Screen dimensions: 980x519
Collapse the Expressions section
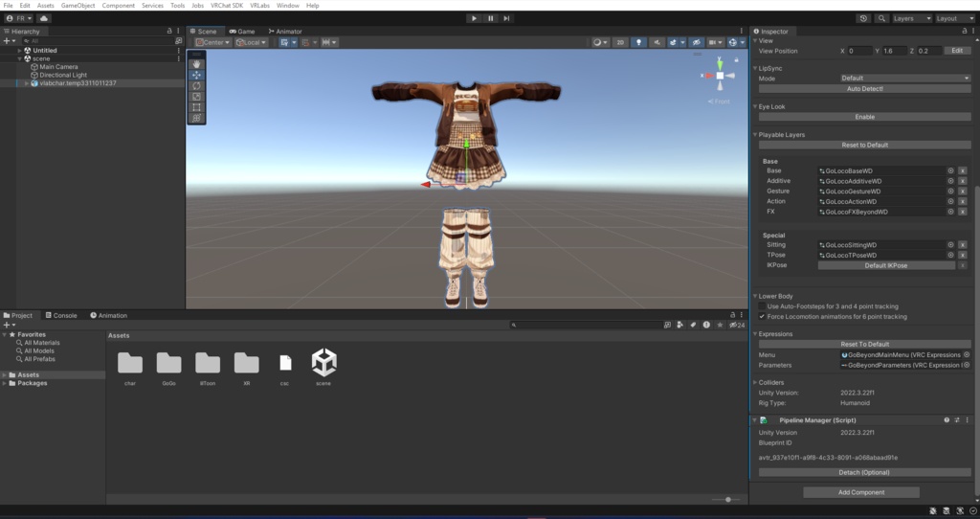755,334
